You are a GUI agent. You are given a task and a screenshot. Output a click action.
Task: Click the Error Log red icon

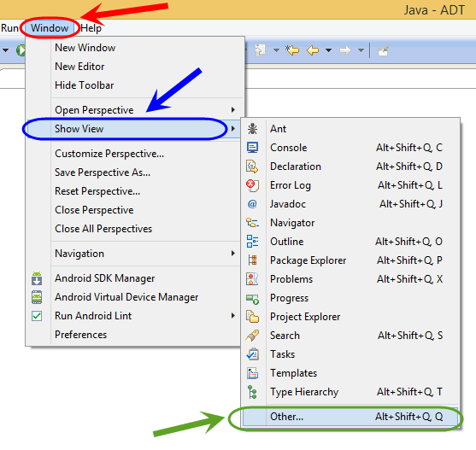[252, 185]
